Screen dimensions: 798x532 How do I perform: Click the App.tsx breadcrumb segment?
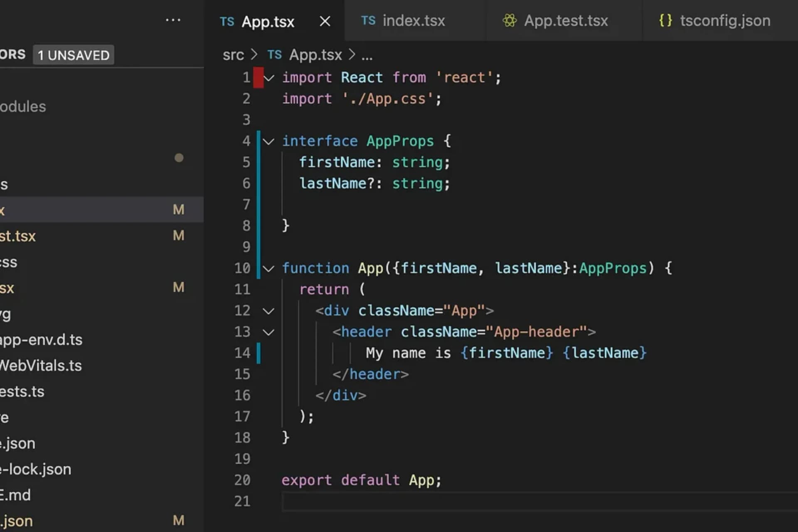coord(315,54)
